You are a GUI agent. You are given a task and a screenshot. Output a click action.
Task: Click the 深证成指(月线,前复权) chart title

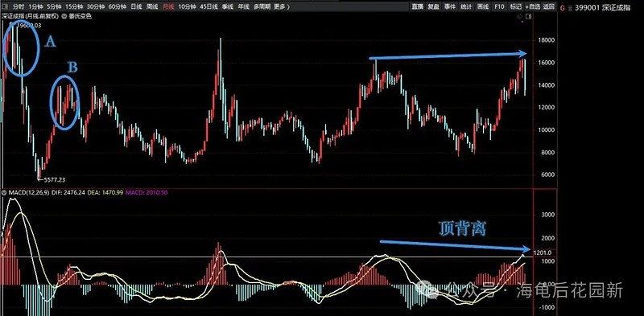point(30,16)
